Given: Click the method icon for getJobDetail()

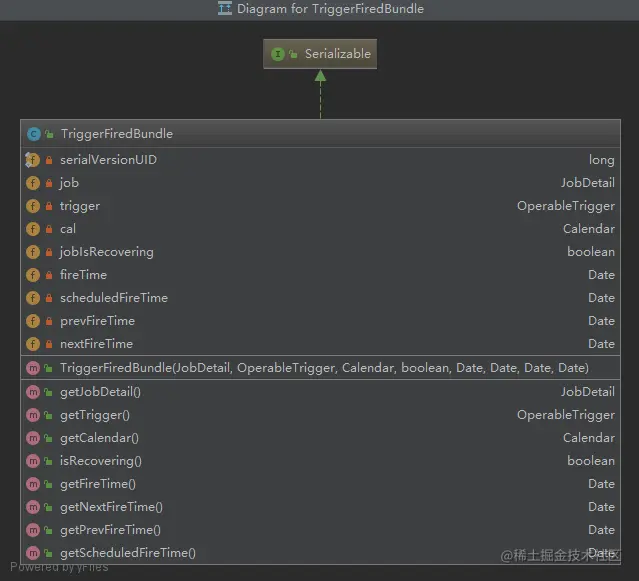Looking at the screenshot, I should 33,392.
